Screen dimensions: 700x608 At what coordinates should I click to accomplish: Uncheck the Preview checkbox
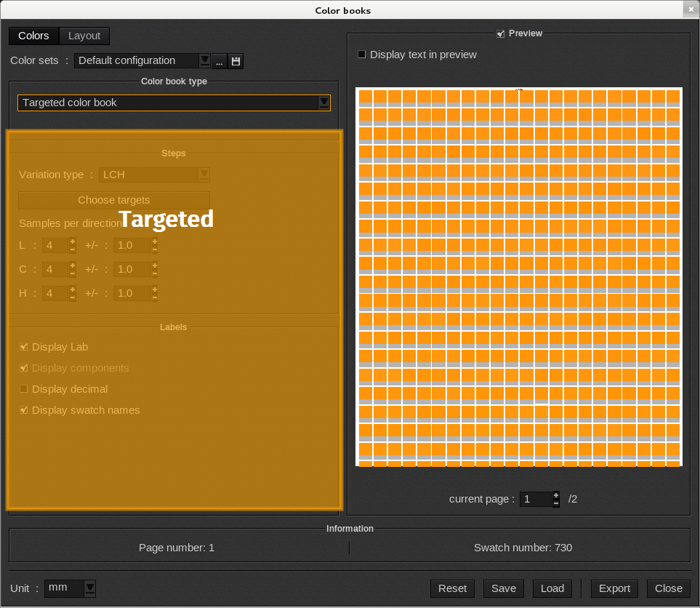coord(500,33)
